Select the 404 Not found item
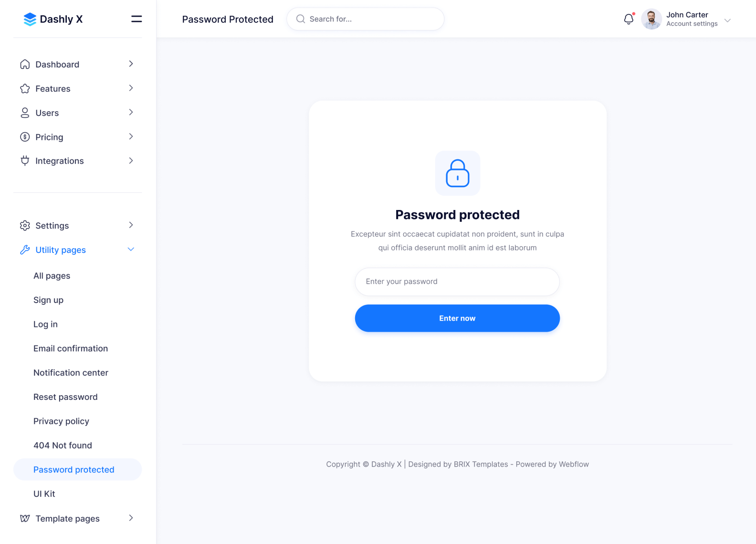Viewport: 756px width, 544px height. (63, 445)
